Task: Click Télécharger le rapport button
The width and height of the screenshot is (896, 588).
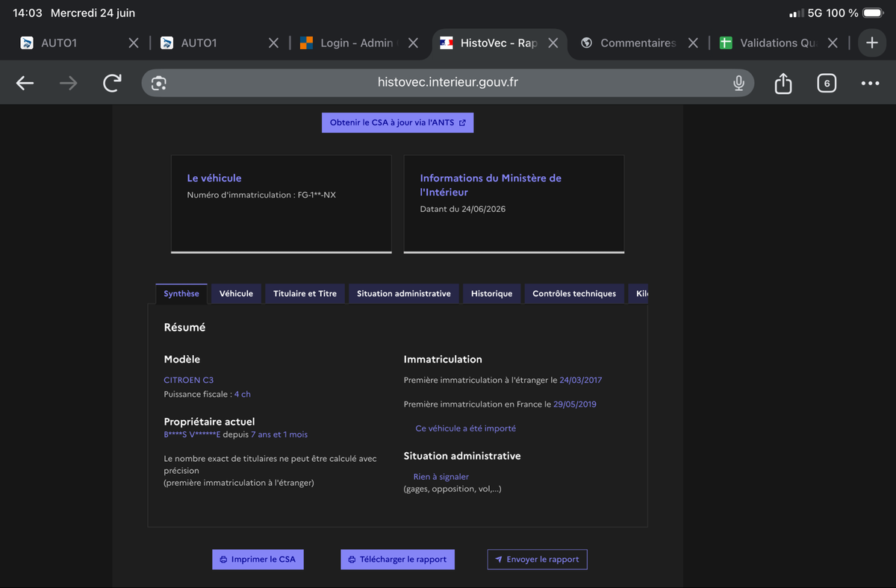Action: pyautogui.click(x=397, y=559)
